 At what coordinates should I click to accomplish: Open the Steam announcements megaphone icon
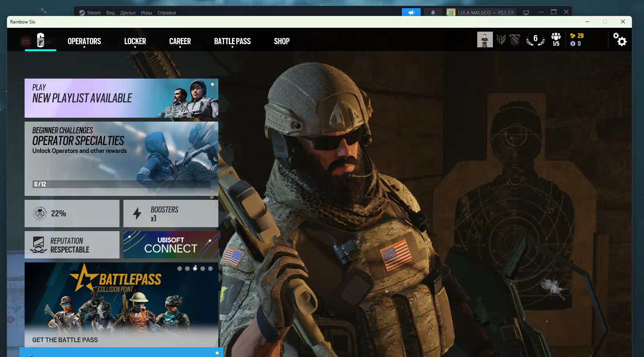tap(411, 13)
